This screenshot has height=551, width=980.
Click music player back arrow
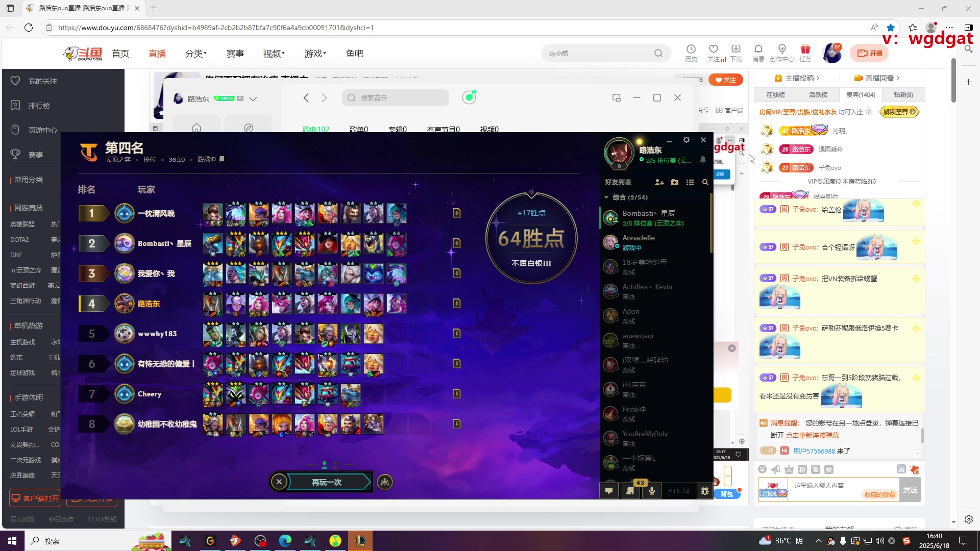pyautogui.click(x=306, y=98)
